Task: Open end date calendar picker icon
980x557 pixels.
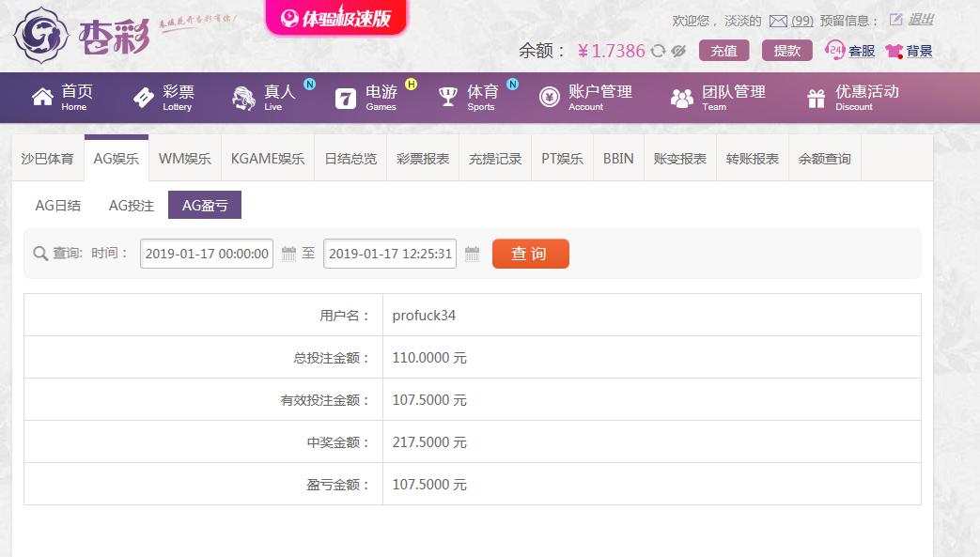Action: coord(473,254)
